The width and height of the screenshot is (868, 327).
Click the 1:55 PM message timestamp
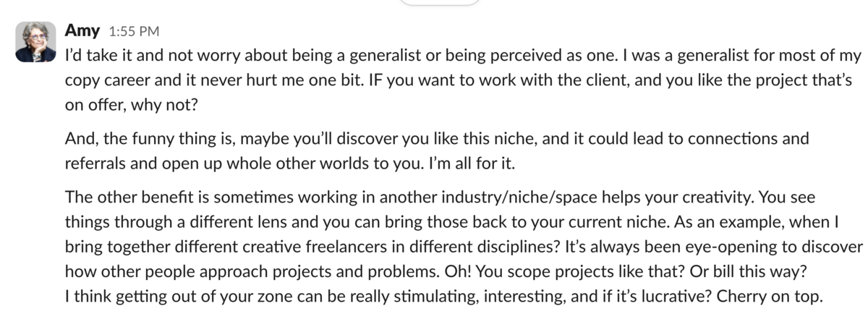[134, 31]
